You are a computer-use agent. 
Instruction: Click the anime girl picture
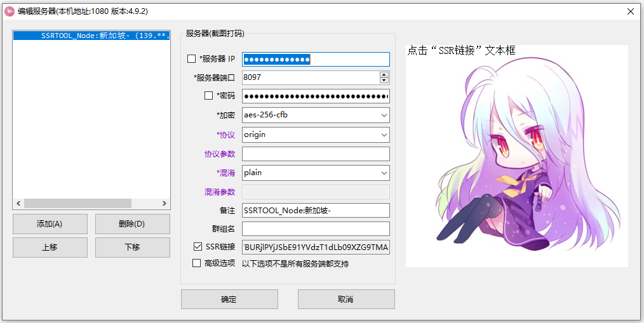[x=517, y=156]
